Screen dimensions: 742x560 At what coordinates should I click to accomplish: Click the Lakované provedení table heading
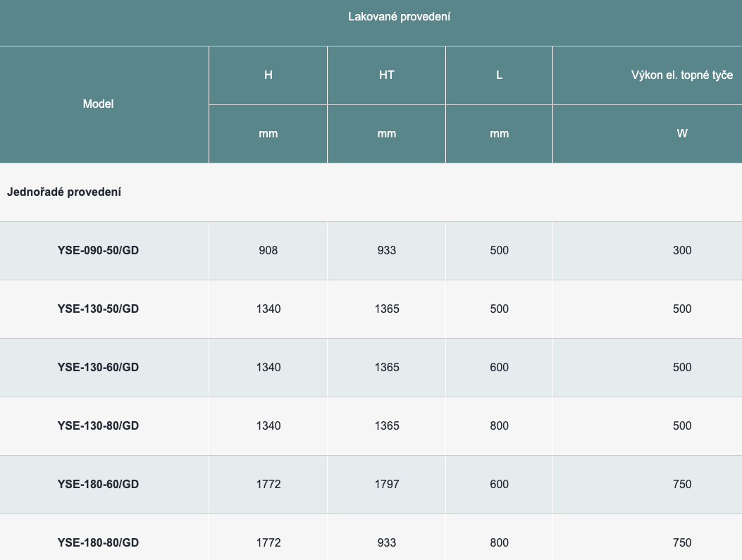[399, 17]
